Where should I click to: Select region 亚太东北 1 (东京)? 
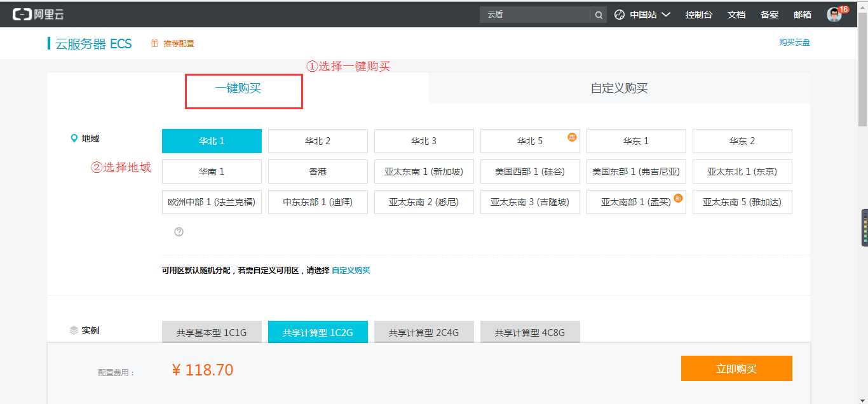pyautogui.click(x=742, y=172)
